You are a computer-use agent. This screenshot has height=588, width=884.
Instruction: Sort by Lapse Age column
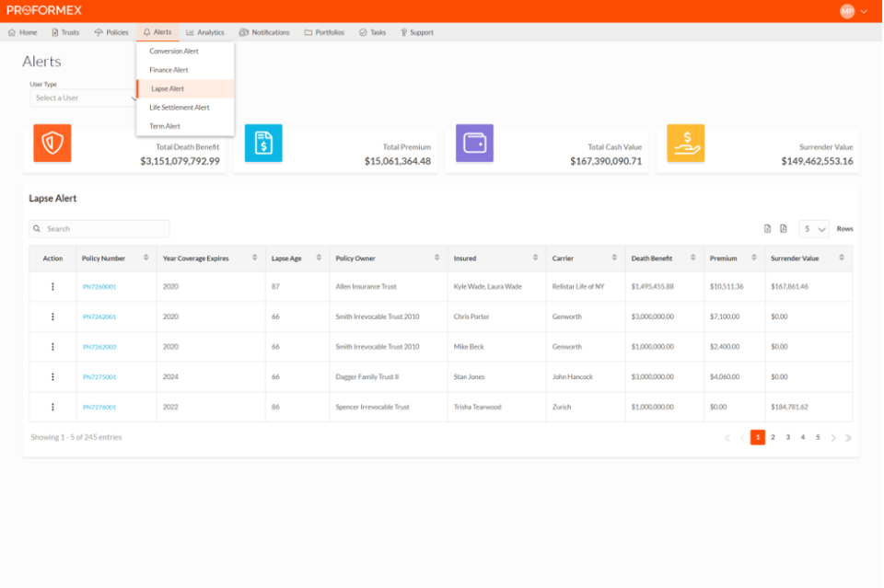pos(320,258)
